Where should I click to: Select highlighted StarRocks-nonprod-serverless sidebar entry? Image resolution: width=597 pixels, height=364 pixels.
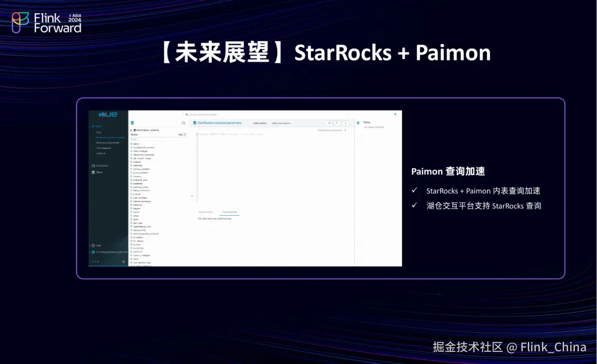coord(111,138)
